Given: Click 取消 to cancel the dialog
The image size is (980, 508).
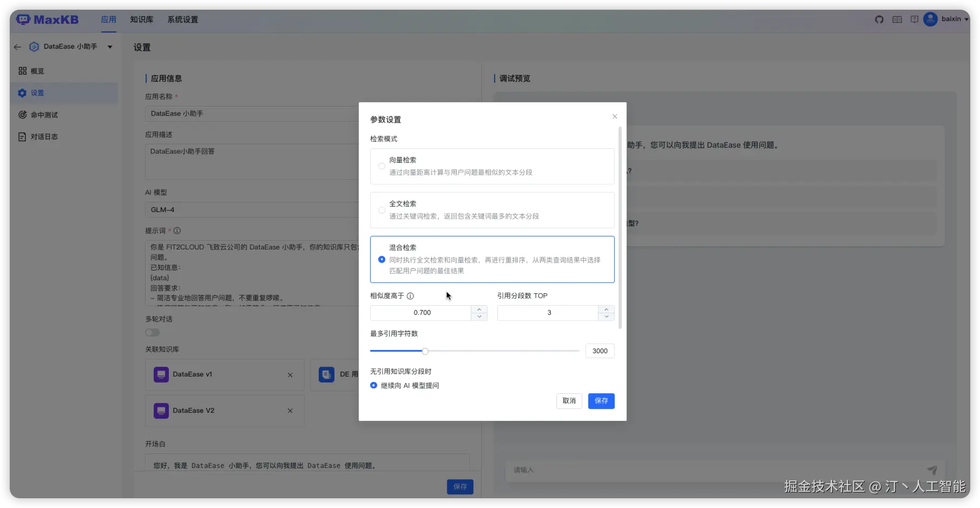Looking at the screenshot, I should [569, 401].
